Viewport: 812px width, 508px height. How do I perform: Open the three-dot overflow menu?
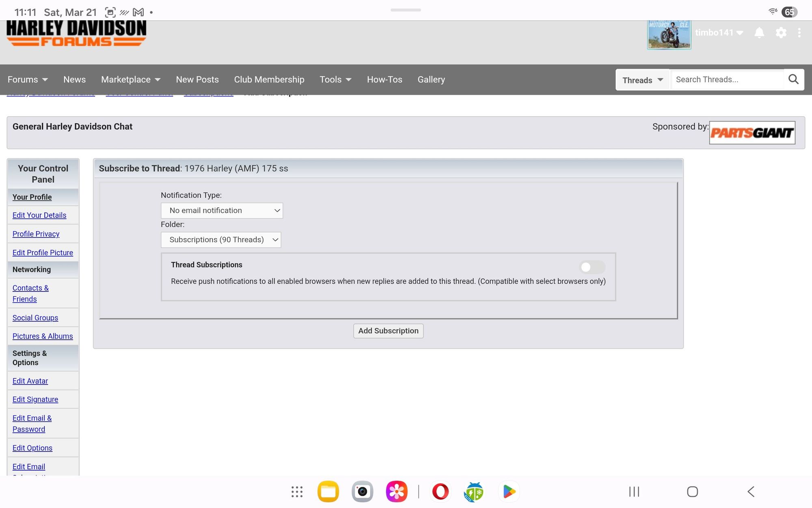pos(799,33)
